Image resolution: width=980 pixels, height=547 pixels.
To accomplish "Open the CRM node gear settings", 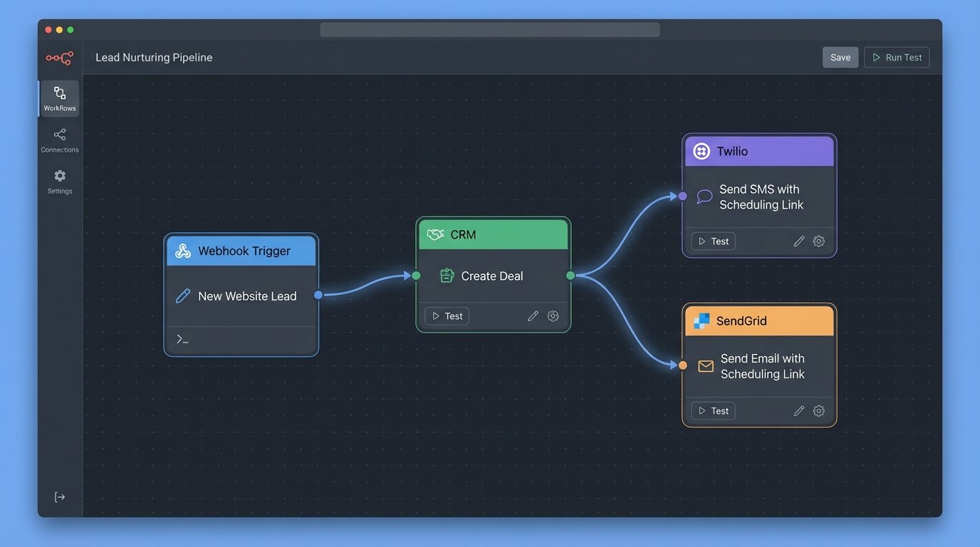I will click(x=553, y=316).
